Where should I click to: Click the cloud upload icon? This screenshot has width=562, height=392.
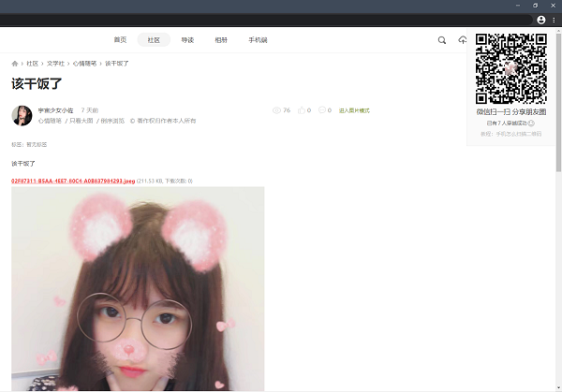[462, 40]
